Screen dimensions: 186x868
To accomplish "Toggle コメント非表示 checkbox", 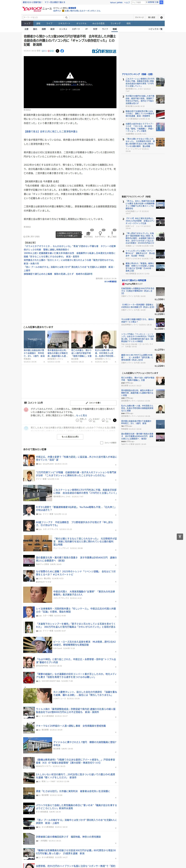I will coord(102,443).
